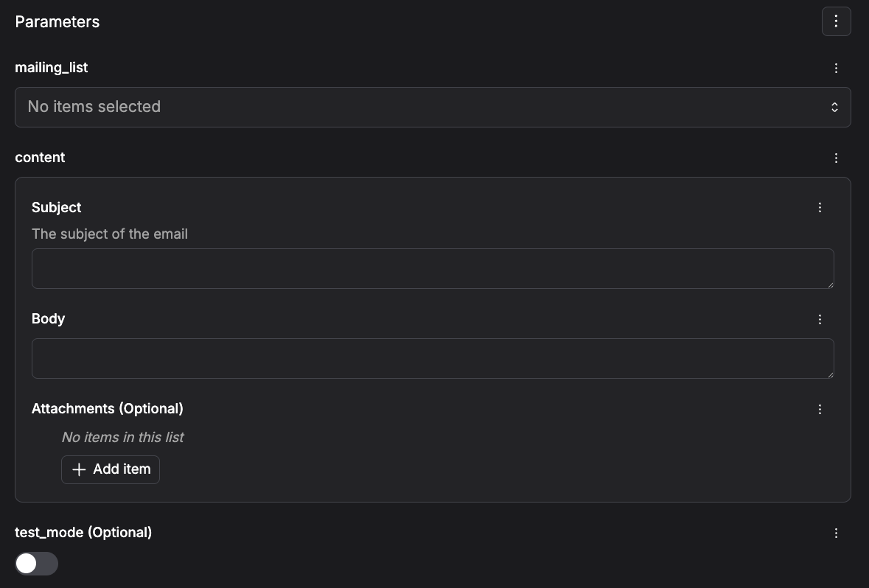Click inside the Body input field
Screen dimensions: 869x588
point(433,358)
